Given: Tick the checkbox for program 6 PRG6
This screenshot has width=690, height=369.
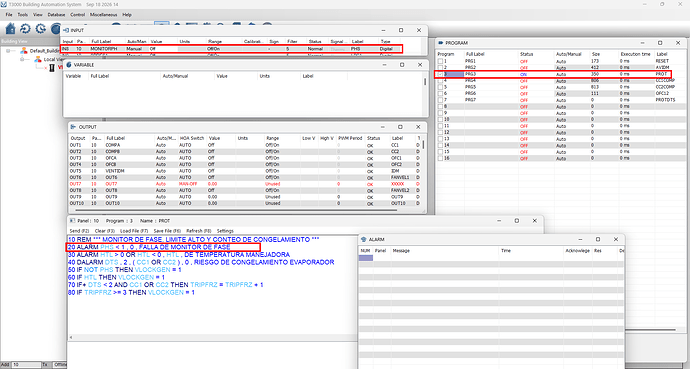Looking at the screenshot, I should (x=440, y=93).
